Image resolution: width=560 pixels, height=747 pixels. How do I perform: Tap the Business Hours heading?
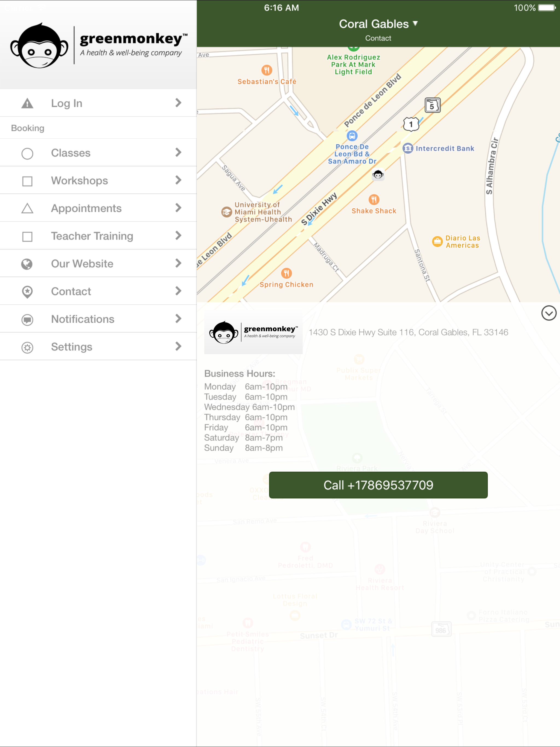(x=240, y=373)
